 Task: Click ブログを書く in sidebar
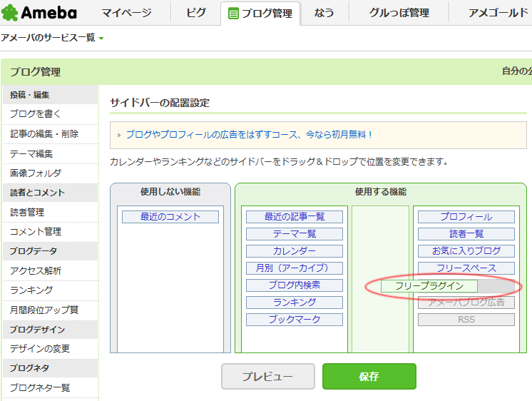coord(35,113)
